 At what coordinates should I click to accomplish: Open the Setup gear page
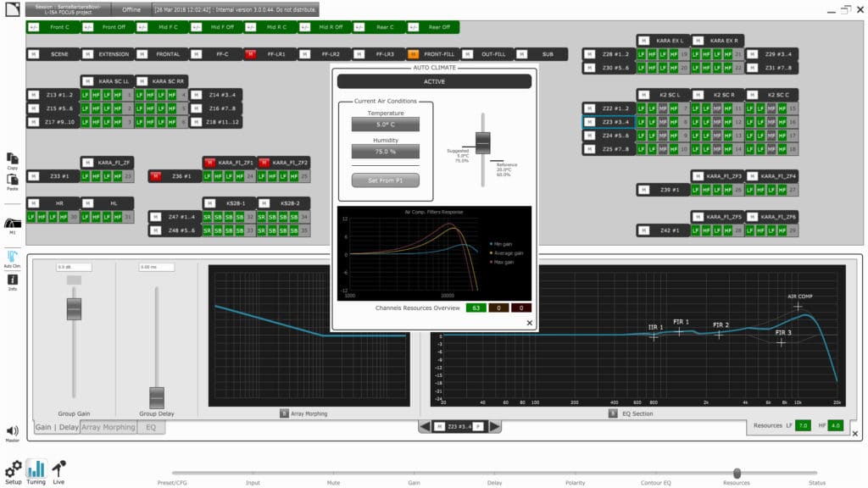tap(14, 469)
